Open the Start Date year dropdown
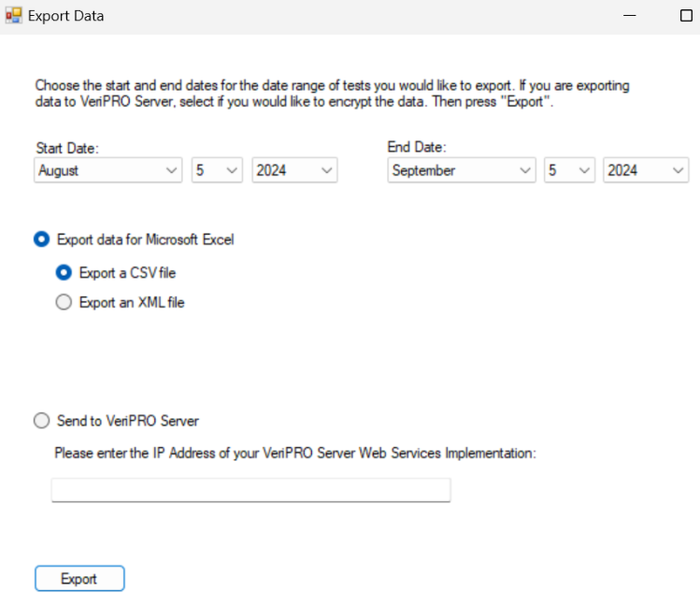The image size is (700, 606). (293, 170)
